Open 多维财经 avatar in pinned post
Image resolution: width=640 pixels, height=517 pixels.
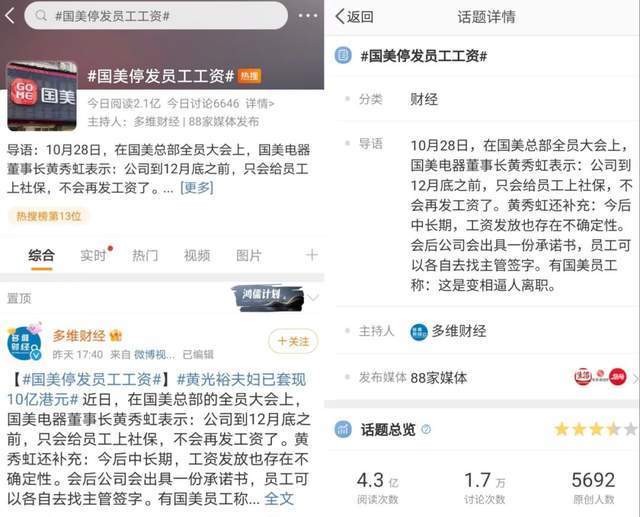(24, 343)
